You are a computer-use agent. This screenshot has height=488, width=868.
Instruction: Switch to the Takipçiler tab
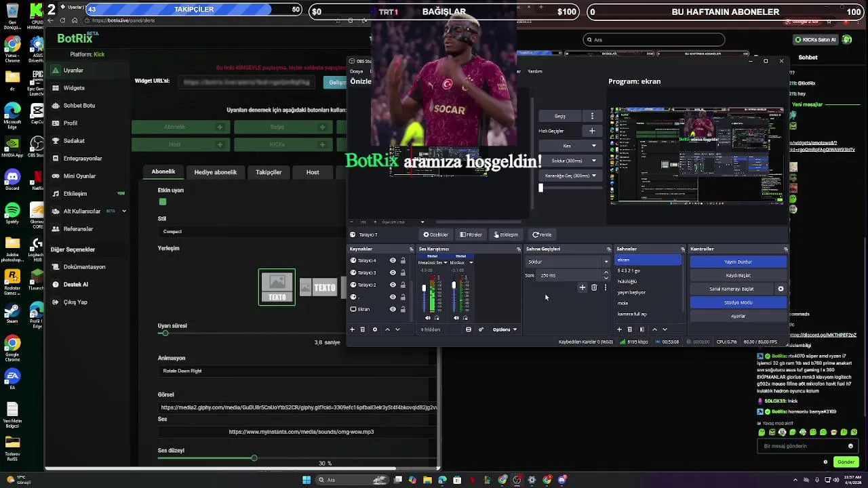click(x=269, y=172)
